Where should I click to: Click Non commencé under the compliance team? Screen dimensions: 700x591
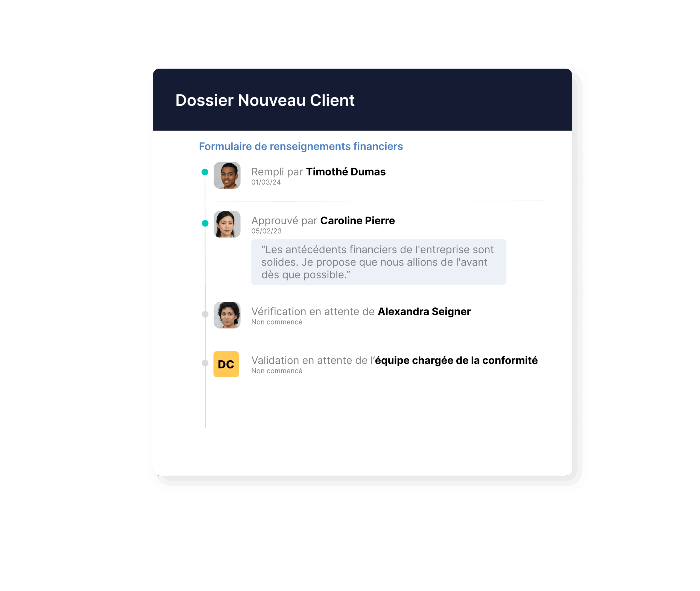click(276, 371)
